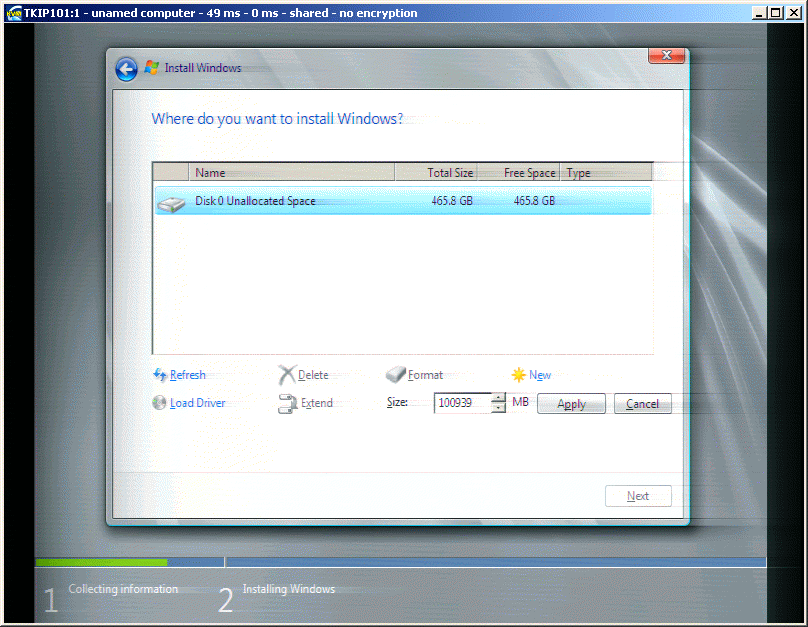Viewport: 808px width, 627px height.
Task: Sort by the Name column header
Action: [292, 173]
